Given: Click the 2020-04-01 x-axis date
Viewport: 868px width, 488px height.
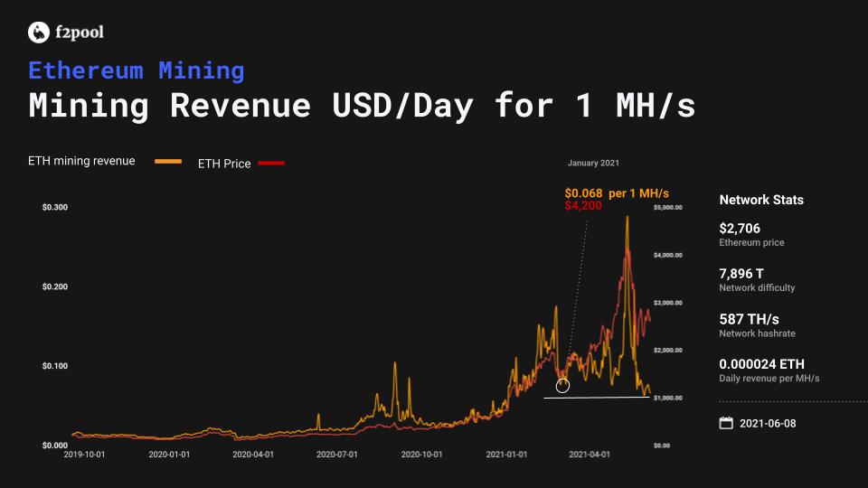Looking at the screenshot, I should coord(253,455).
